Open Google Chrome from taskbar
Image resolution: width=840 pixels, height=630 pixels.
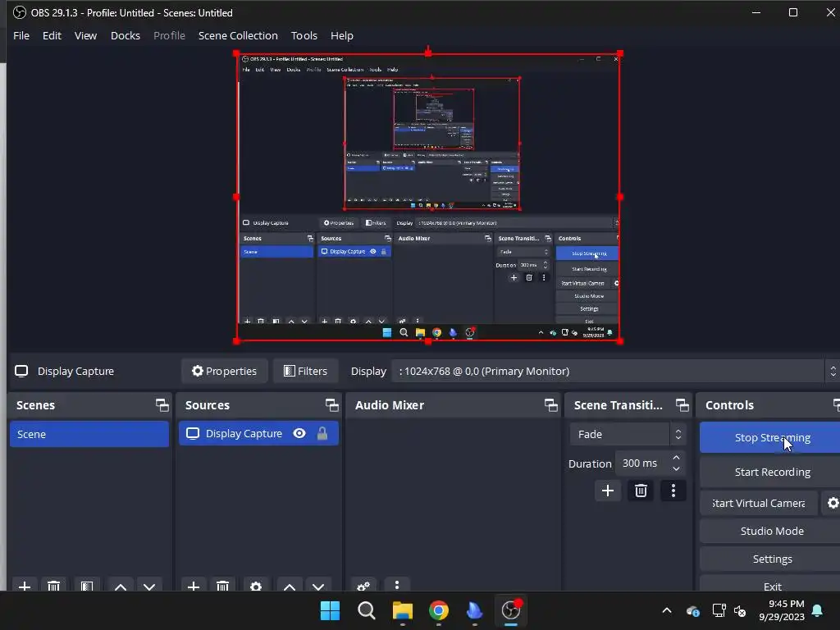pos(439,610)
